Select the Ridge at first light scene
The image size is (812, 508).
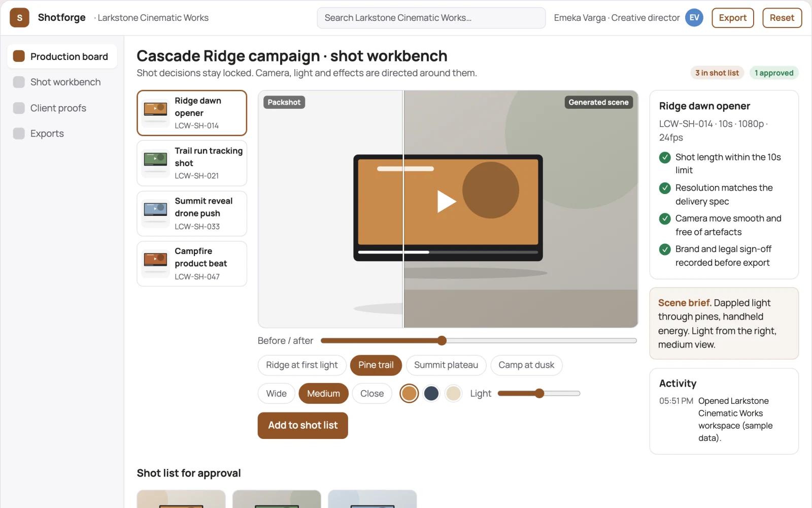pos(302,365)
